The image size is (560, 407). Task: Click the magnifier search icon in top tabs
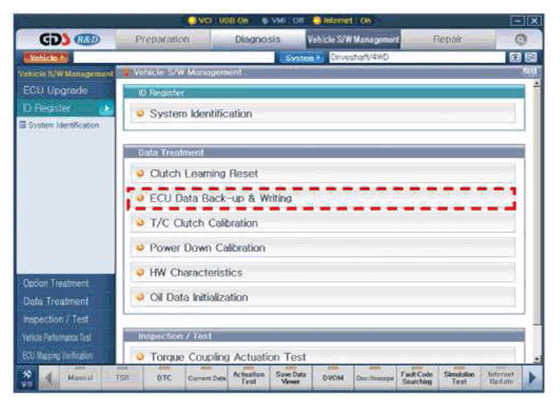pyautogui.click(x=520, y=39)
